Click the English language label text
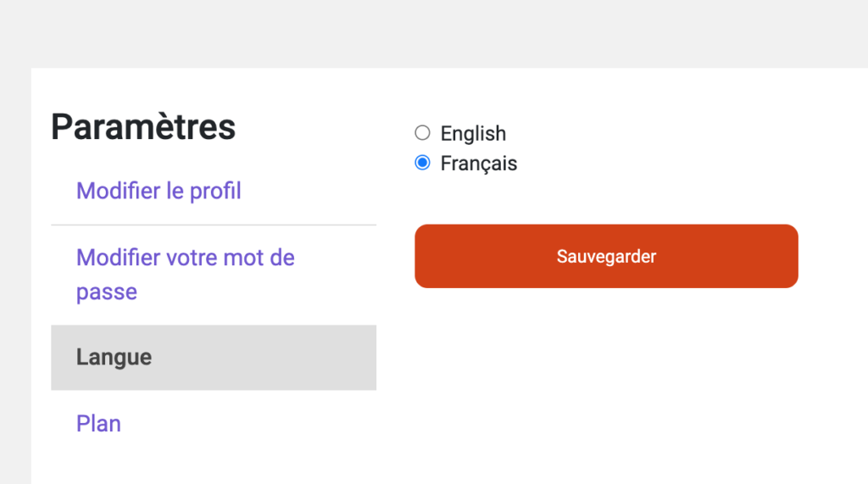This screenshot has height=484, width=868. click(473, 133)
